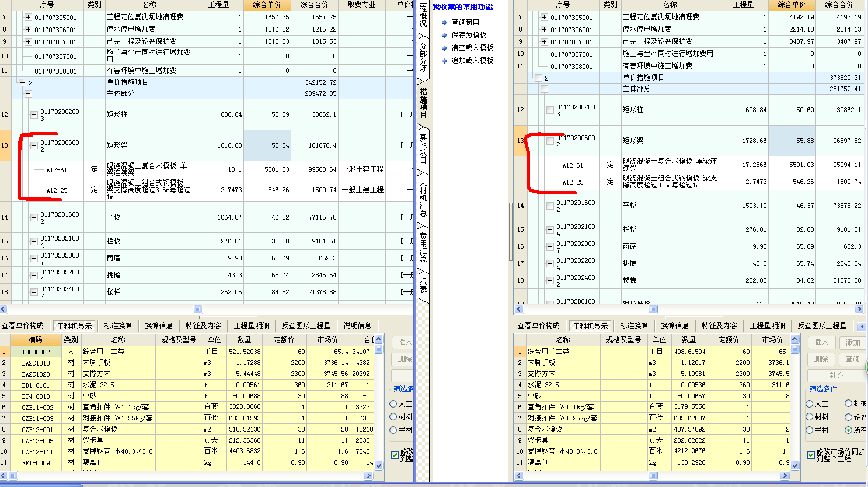Select 材料 radio in left window filter
Image resolution: width=868 pixels, height=487 pixels.
[393, 417]
